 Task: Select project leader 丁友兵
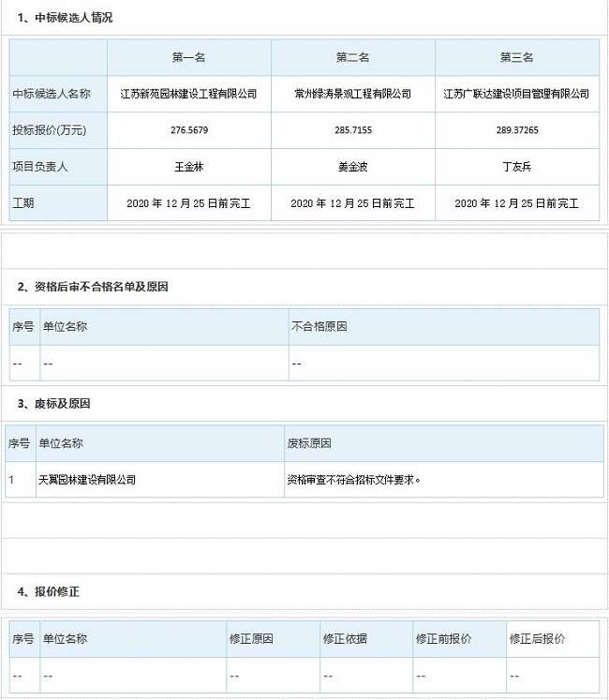[x=516, y=167]
